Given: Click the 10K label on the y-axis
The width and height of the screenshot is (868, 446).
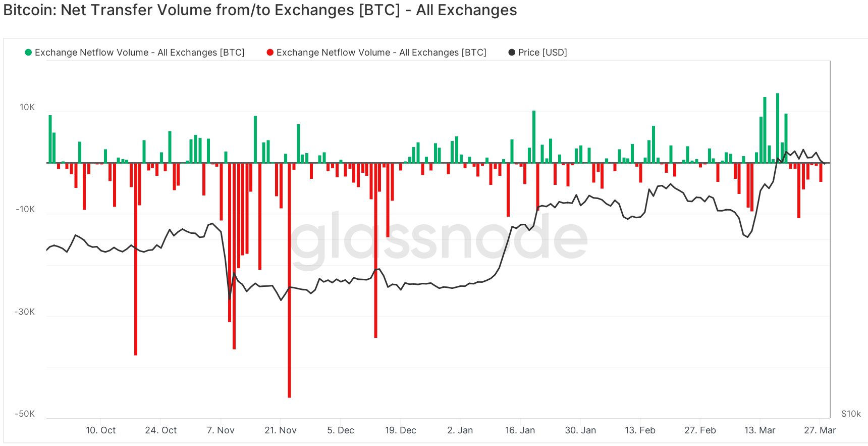Looking at the screenshot, I should pos(27,107).
